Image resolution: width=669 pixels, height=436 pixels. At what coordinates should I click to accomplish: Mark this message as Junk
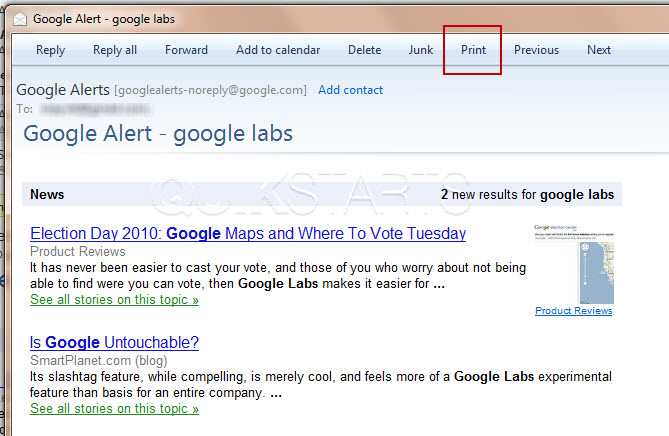point(421,50)
